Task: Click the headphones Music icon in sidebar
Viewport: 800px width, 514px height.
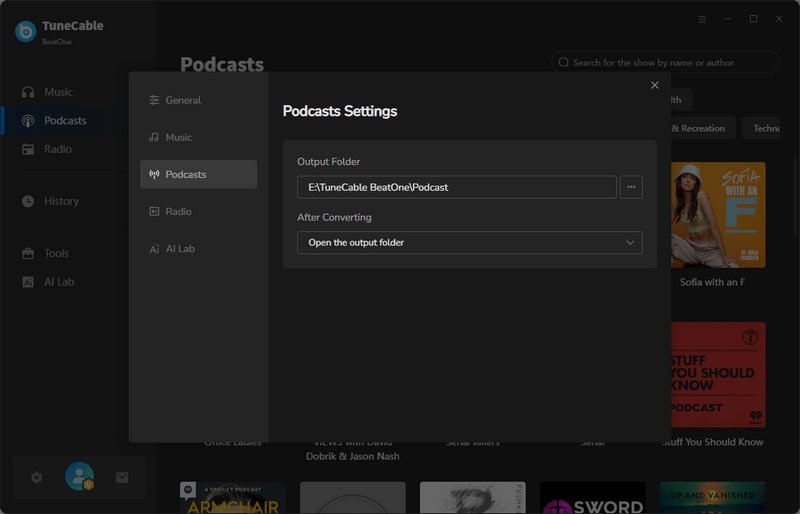Action: (28, 92)
